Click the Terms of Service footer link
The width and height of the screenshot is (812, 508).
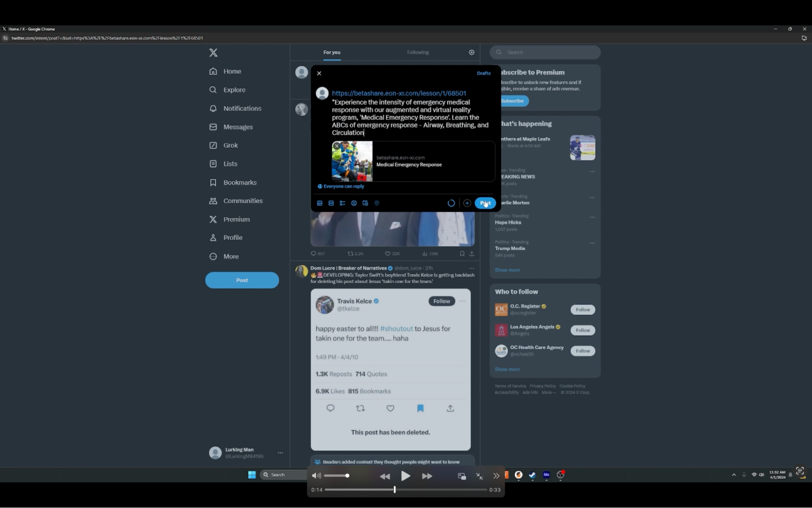pyautogui.click(x=510, y=386)
